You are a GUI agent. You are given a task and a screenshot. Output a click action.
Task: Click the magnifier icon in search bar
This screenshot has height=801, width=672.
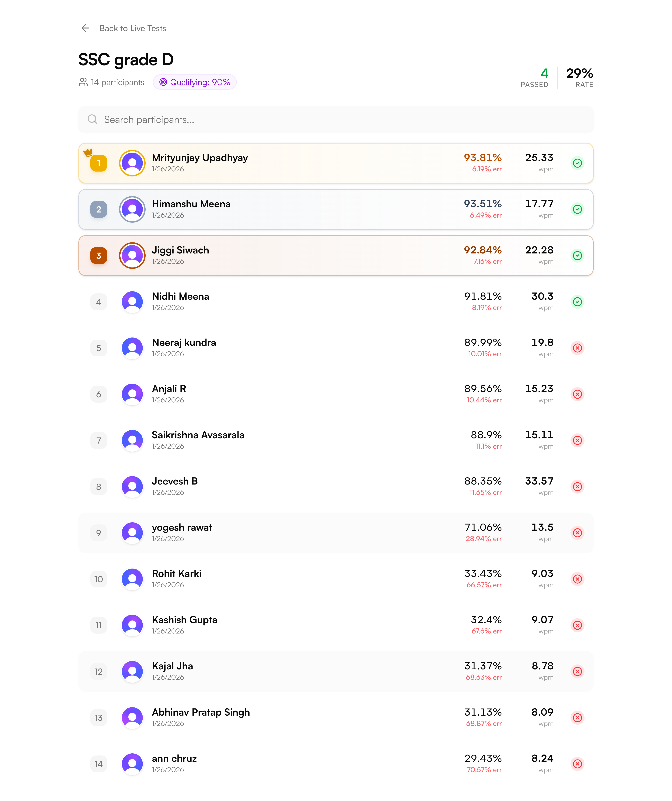pos(92,119)
